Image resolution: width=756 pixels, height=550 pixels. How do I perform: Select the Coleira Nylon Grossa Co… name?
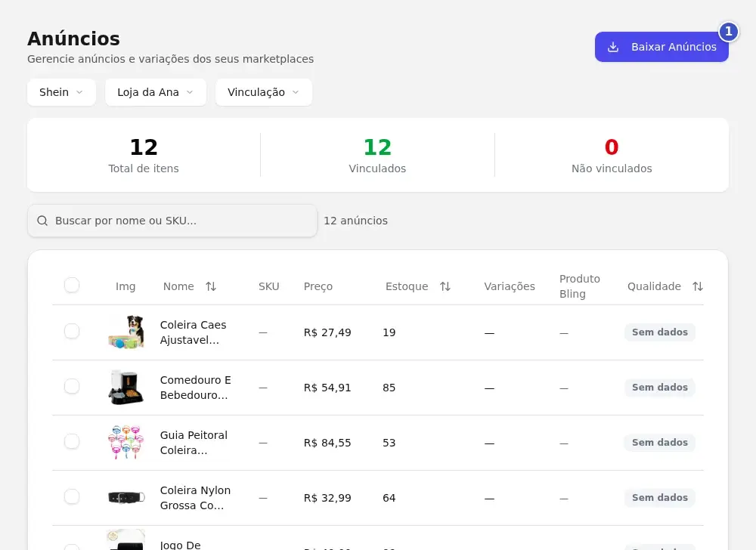pyautogui.click(x=195, y=498)
